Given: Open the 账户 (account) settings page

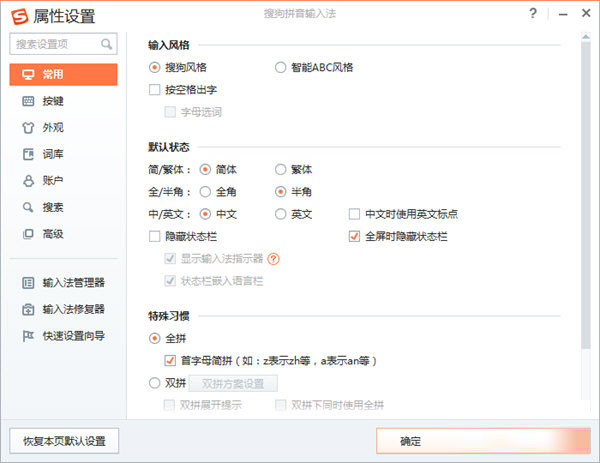Looking at the screenshot, I should click(52, 181).
